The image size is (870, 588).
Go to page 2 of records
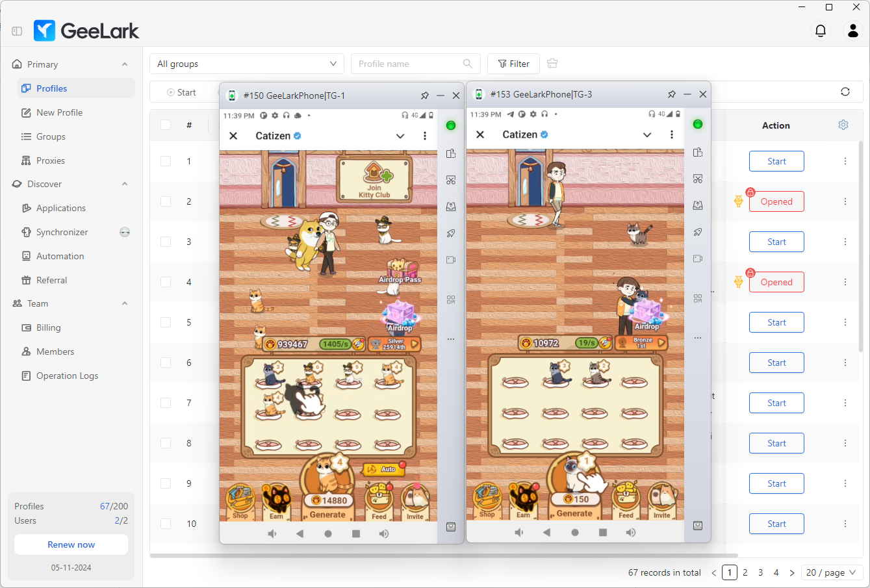point(745,572)
